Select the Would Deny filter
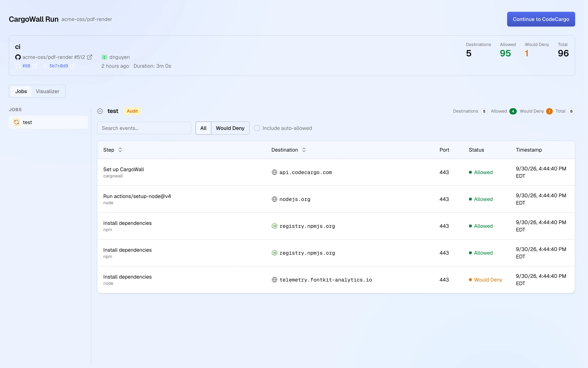 230,128
